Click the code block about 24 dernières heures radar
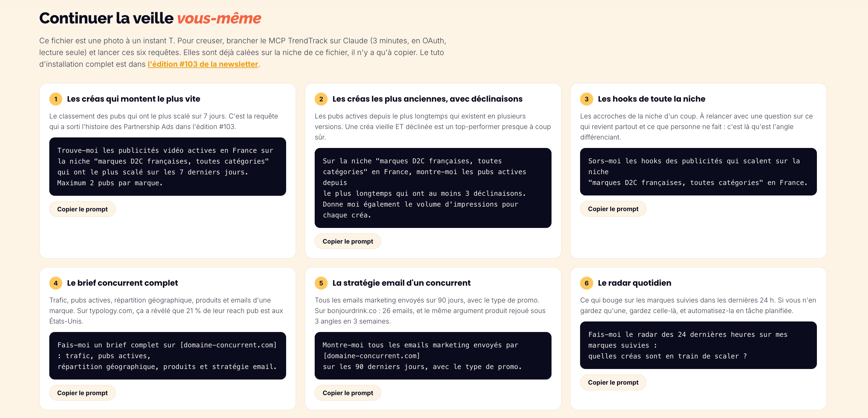The width and height of the screenshot is (868, 418). pos(698,345)
